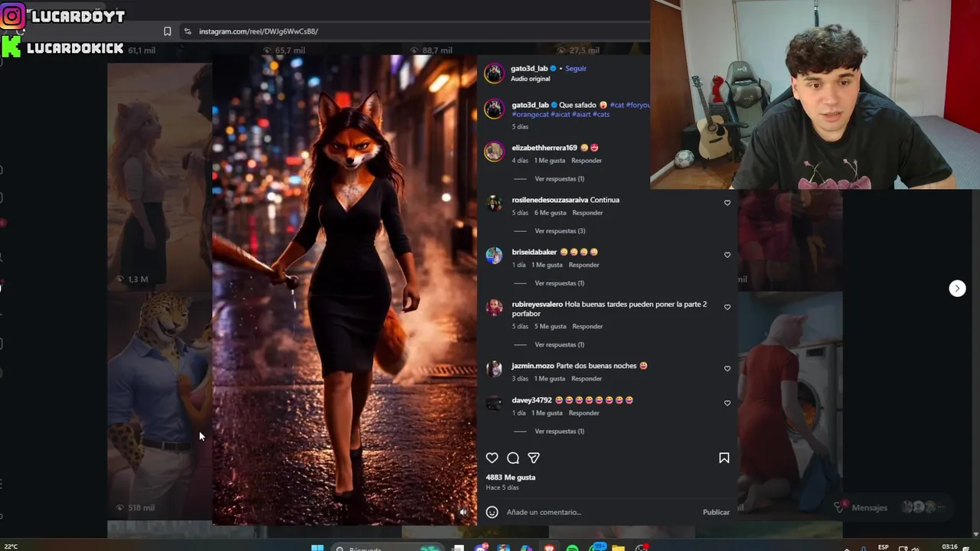Open the #cats hashtag
This screenshot has height=551, width=980.
[x=601, y=114]
